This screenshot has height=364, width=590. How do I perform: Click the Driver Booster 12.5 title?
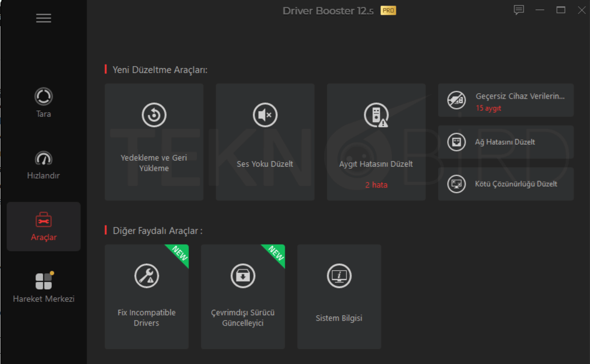click(x=328, y=11)
